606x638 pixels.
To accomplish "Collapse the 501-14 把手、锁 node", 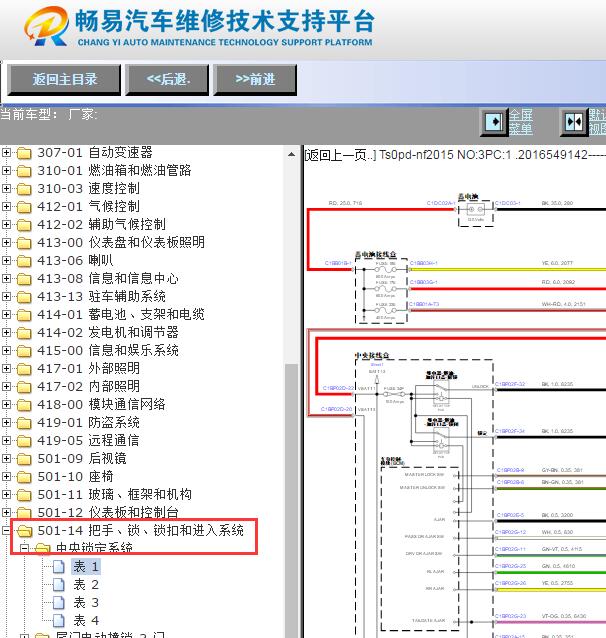I will tap(6, 530).
